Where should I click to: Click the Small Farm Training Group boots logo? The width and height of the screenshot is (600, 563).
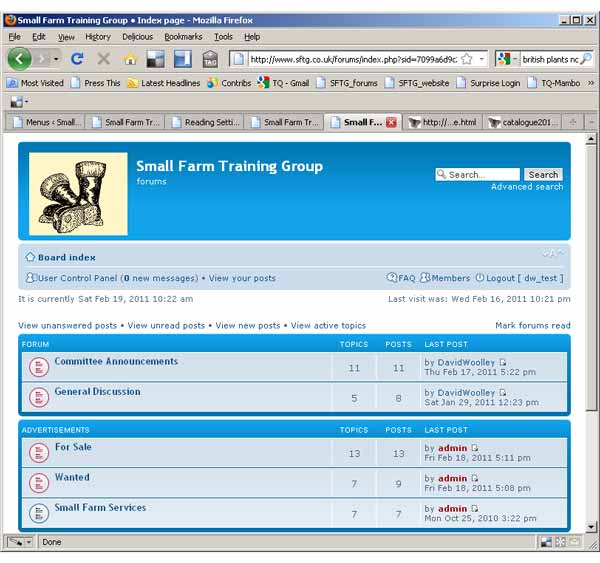78,194
